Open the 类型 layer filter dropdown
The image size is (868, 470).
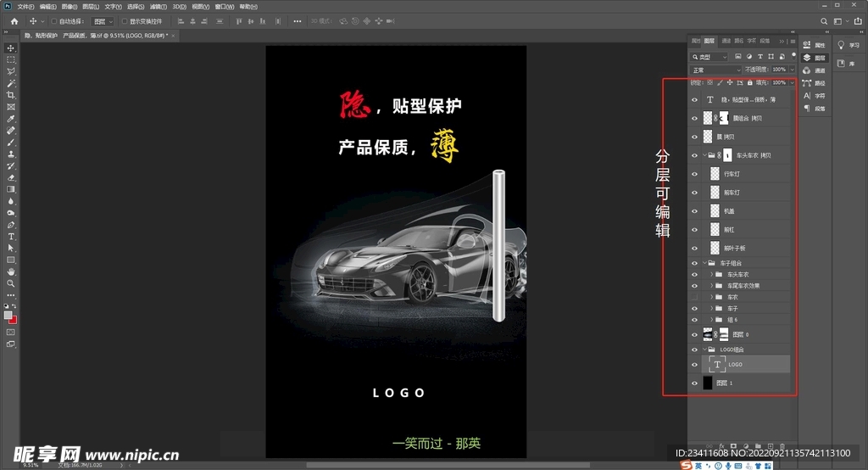709,57
